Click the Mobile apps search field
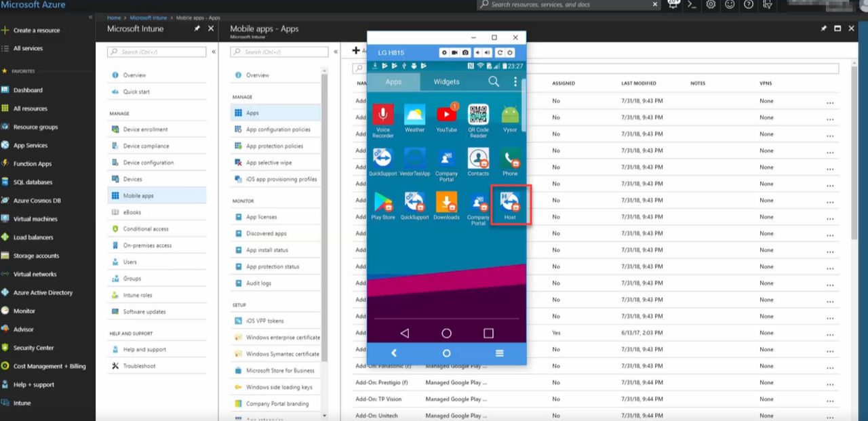Image resolution: width=868 pixels, height=421 pixels. 279,52
